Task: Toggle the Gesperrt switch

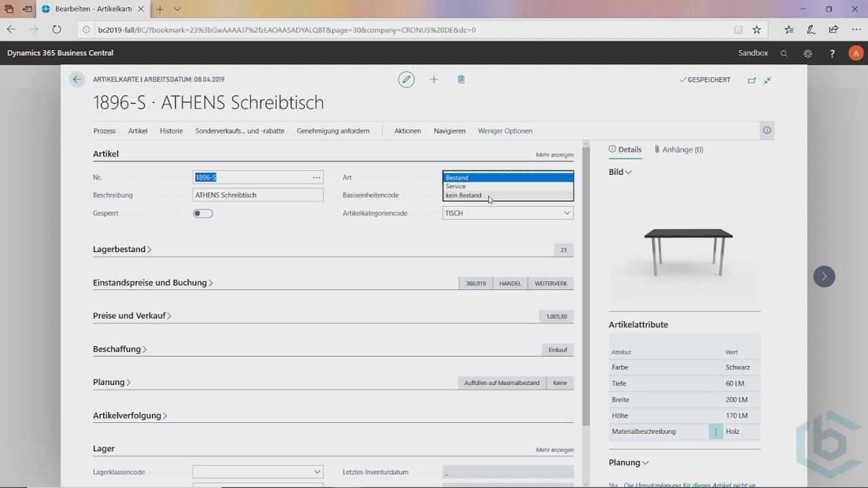Action: [203, 213]
